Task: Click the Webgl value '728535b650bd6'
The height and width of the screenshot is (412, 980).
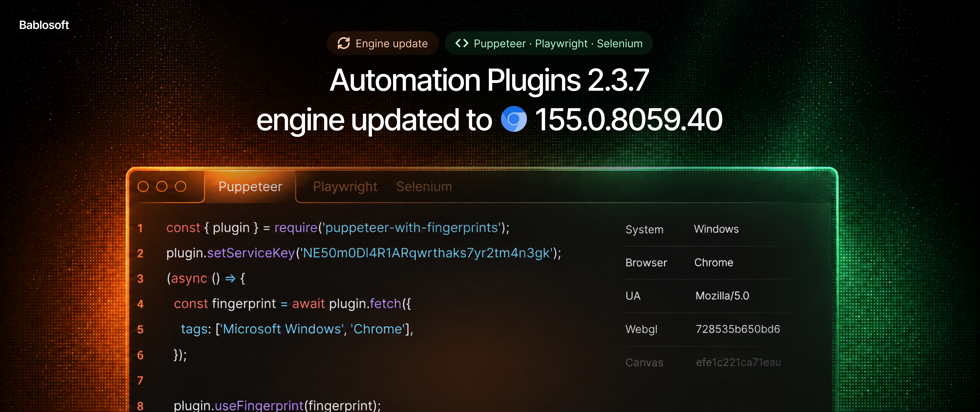Action: coord(738,329)
